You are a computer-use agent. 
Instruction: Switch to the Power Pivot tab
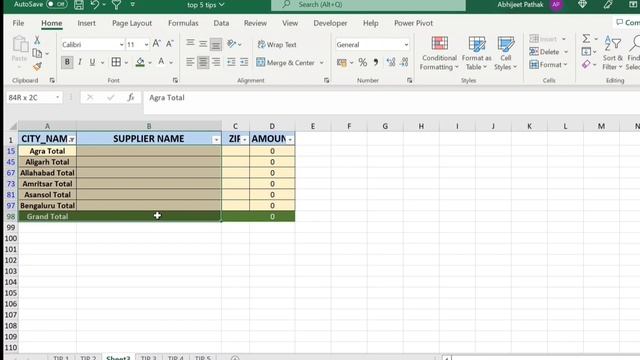413,23
